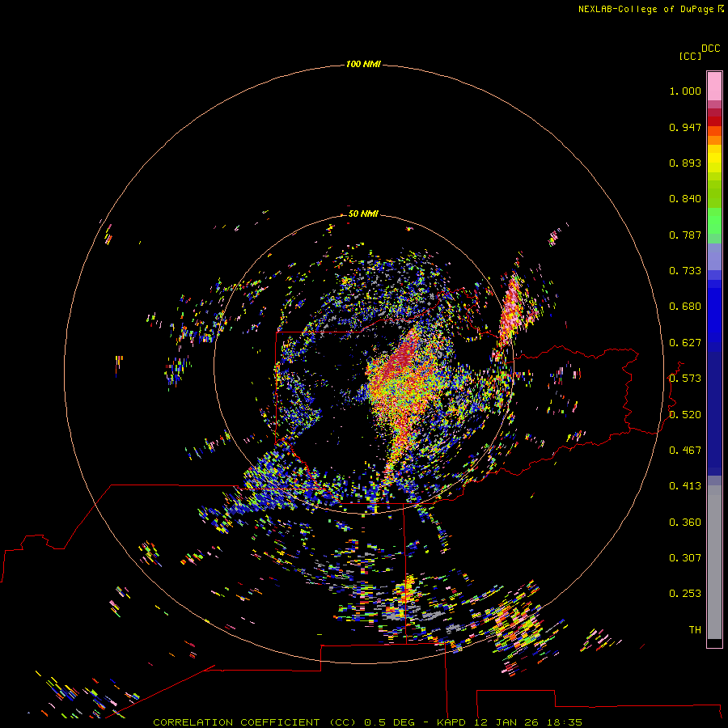
Task: Click the gray lower segment of the color bar
Action: click(714, 562)
